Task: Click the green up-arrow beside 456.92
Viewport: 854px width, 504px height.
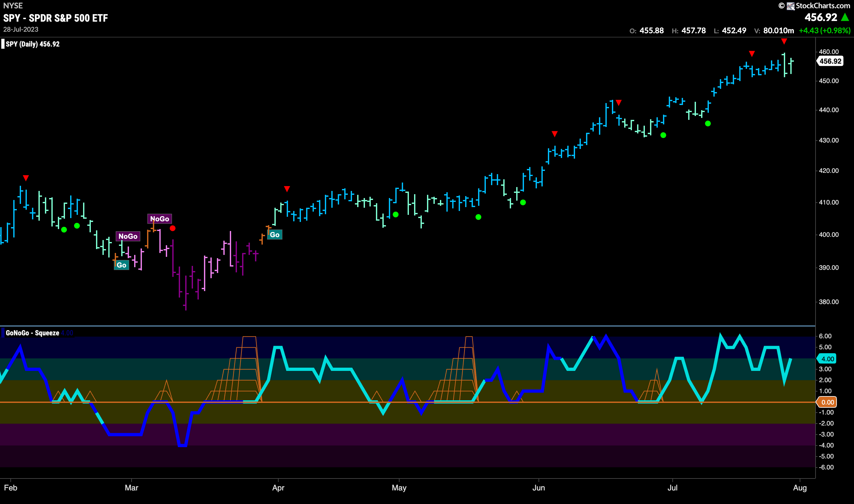Action: (x=845, y=17)
